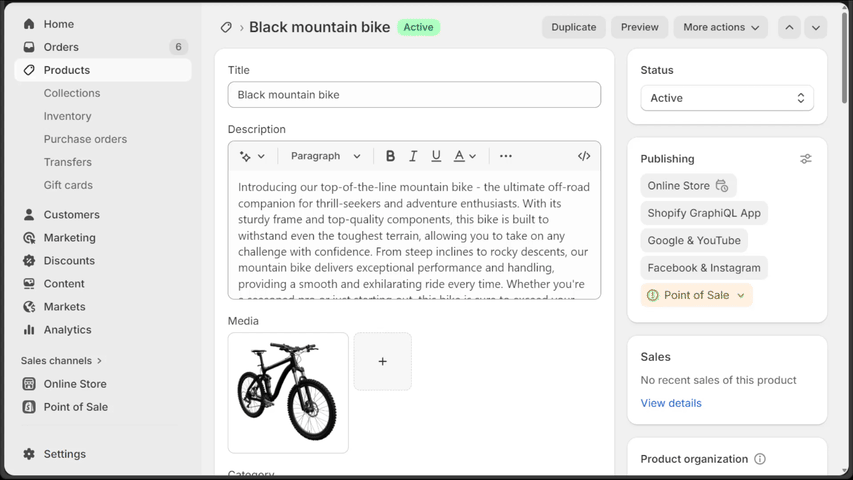Open the More actions dropdown

click(720, 27)
